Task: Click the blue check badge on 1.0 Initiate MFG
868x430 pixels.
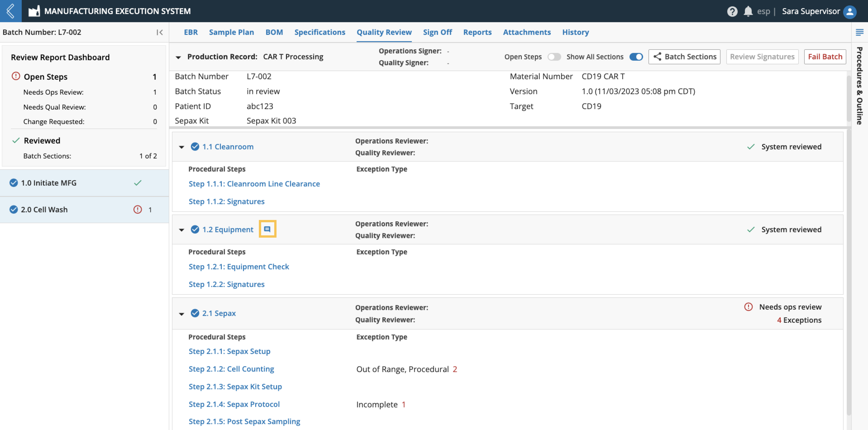Action: (14, 183)
